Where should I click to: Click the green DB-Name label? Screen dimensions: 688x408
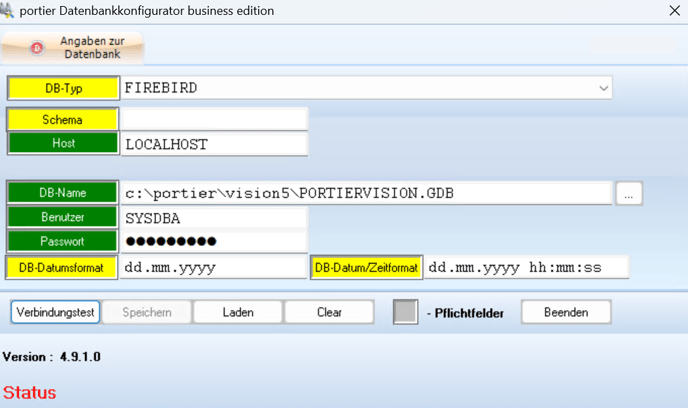(62, 193)
